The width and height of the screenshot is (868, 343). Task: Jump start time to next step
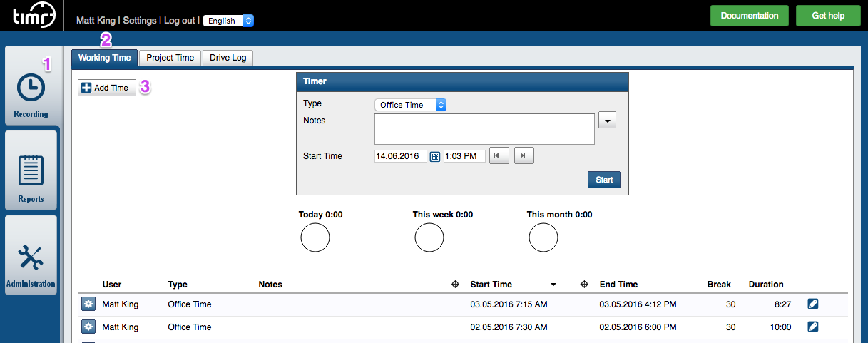click(524, 156)
